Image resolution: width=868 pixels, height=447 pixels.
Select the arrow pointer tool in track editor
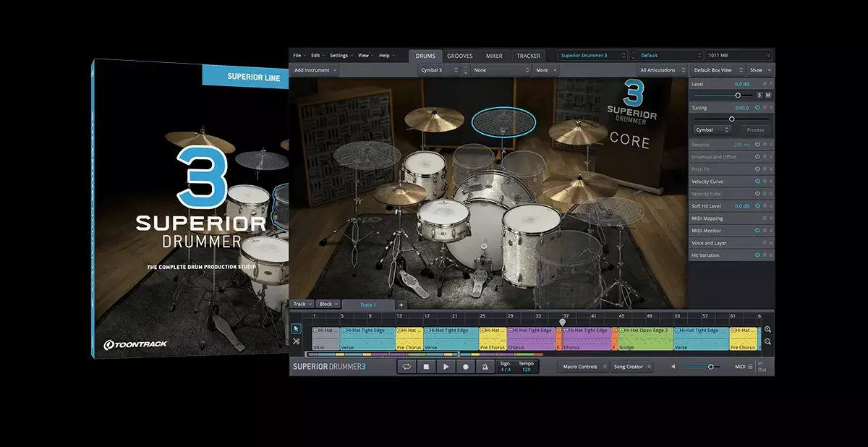[x=297, y=328]
